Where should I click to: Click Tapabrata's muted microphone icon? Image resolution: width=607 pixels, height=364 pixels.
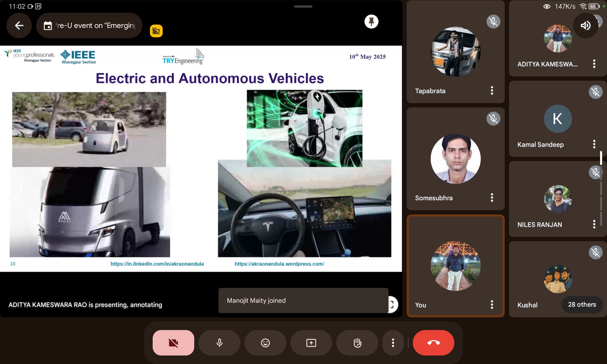(x=493, y=22)
